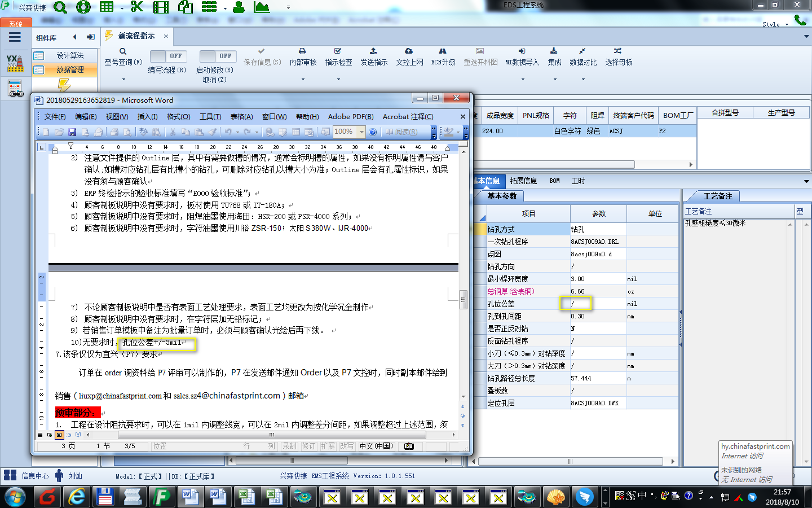Click the green copy documents icon
The width and height of the screenshot is (812, 508).
pyautogui.click(x=186, y=7)
